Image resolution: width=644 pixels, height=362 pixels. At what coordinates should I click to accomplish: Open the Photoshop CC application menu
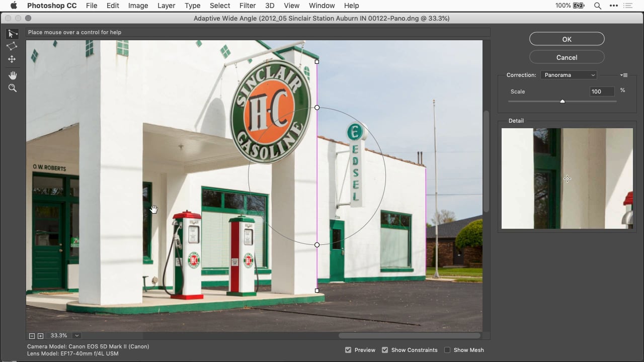[x=51, y=6]
